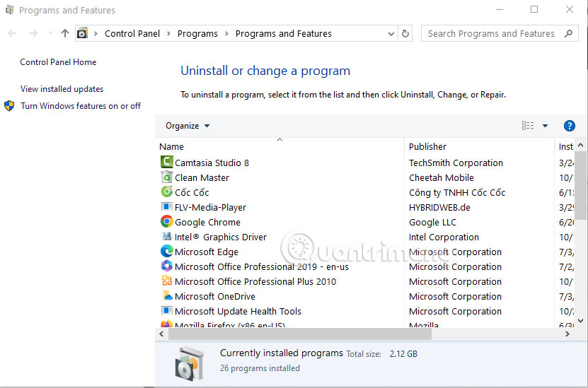Click the Microsoft Edge icon in list

point(166,252)
